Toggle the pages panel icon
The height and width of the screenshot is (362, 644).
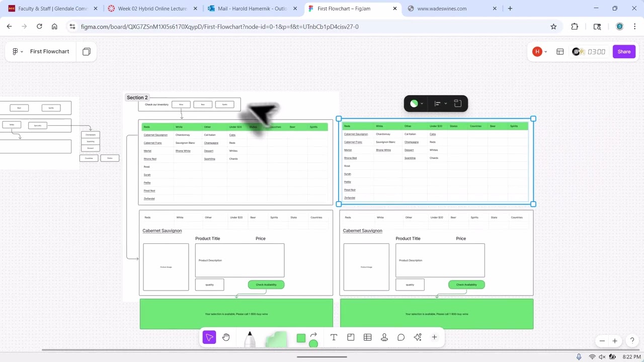pyautogui.click(x=87, y=51)
